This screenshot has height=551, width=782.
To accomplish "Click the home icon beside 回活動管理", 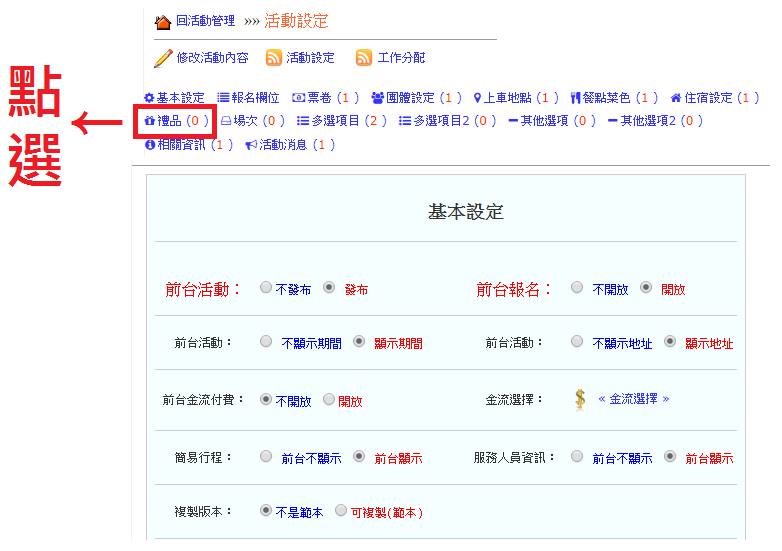I will (x=163, y=21).
